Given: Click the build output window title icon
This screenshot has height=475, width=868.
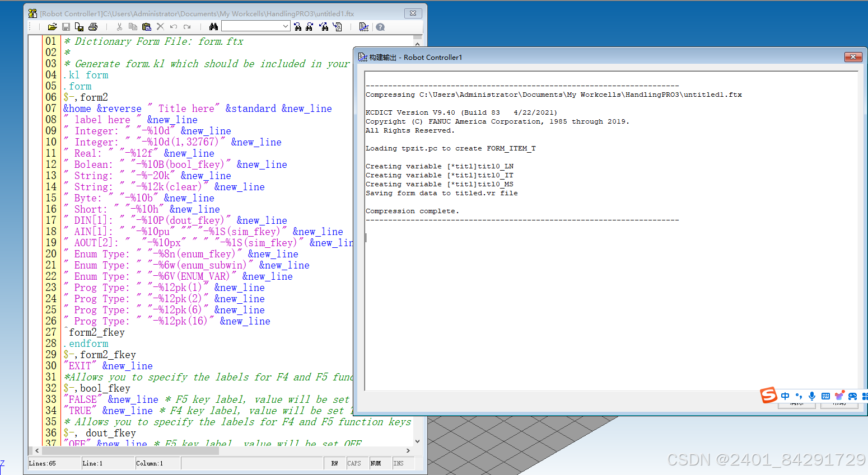Looking at the screenshot, I should coord(363,57).
